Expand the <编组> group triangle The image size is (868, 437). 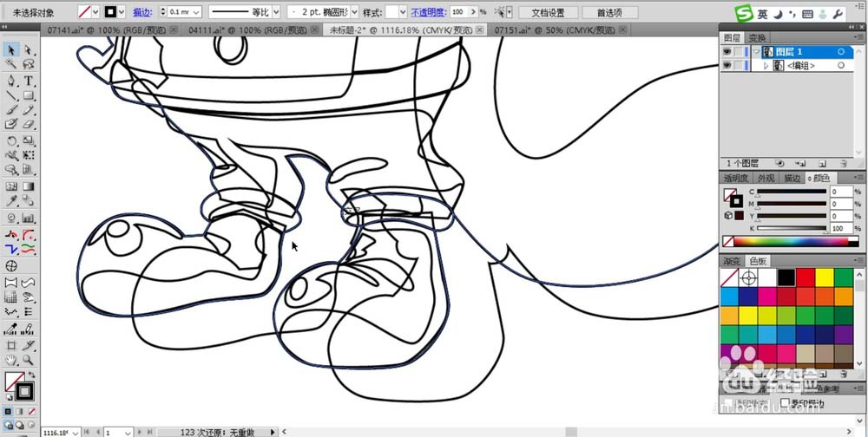coord(766,65)
